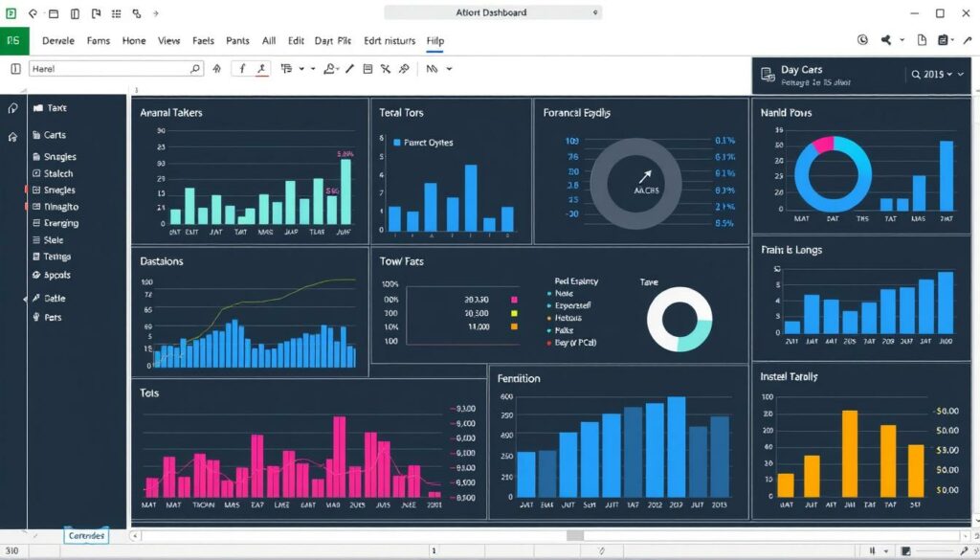This screenshot has width=980, height=560.
Task: Toggle the panel icon left of search box
Action: tap(14, 69)
